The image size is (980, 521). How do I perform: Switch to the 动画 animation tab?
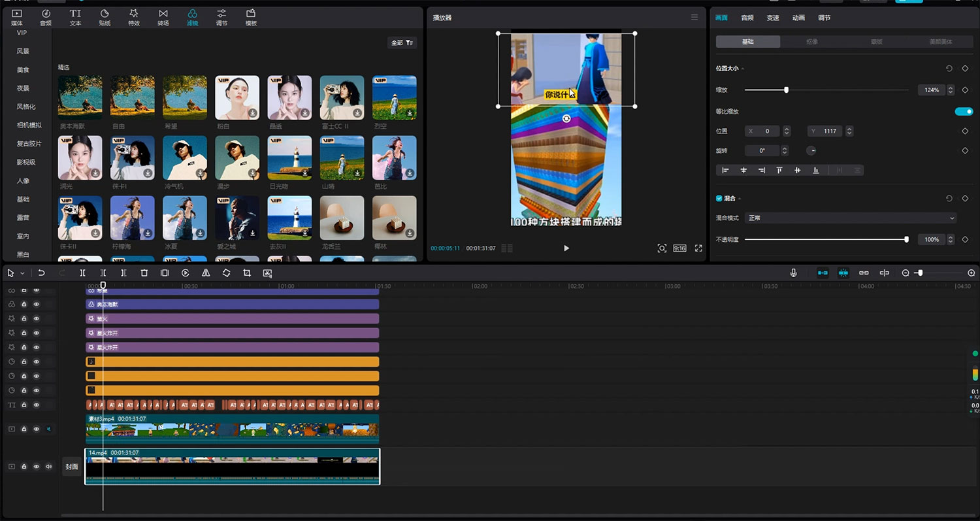[x=798, y=18]
